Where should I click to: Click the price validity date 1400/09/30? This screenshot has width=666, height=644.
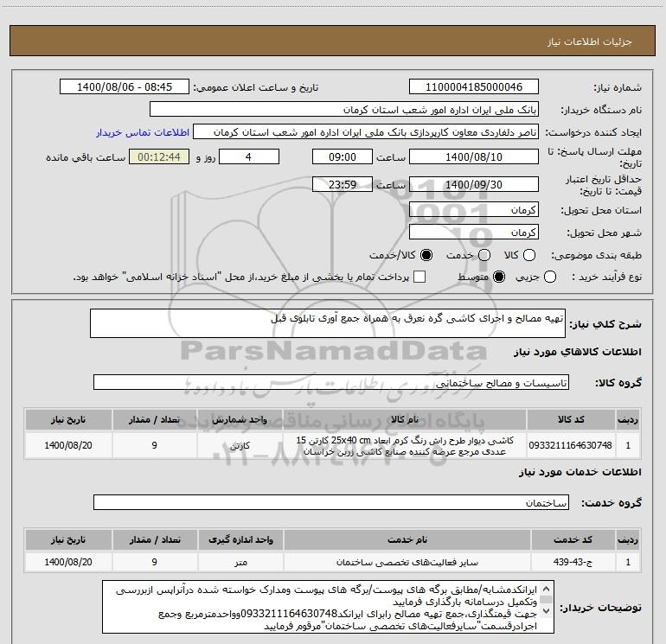coord(474,184)
